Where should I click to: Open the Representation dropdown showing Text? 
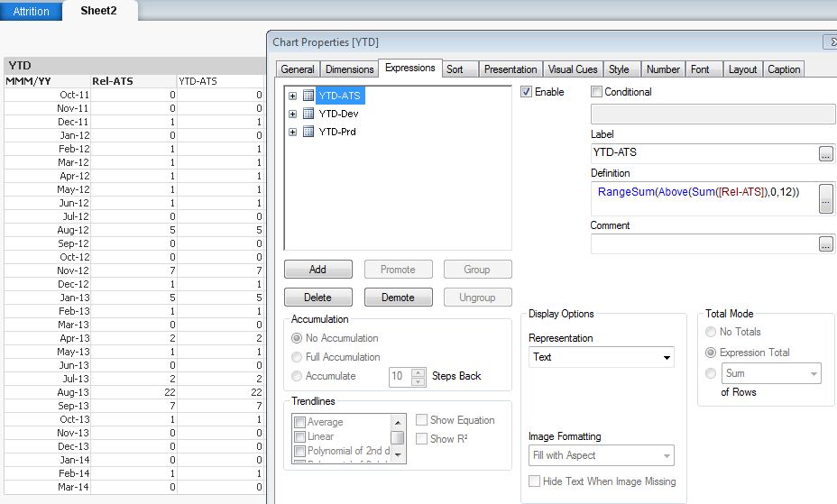pyautogui.click(x=602, y=357)
